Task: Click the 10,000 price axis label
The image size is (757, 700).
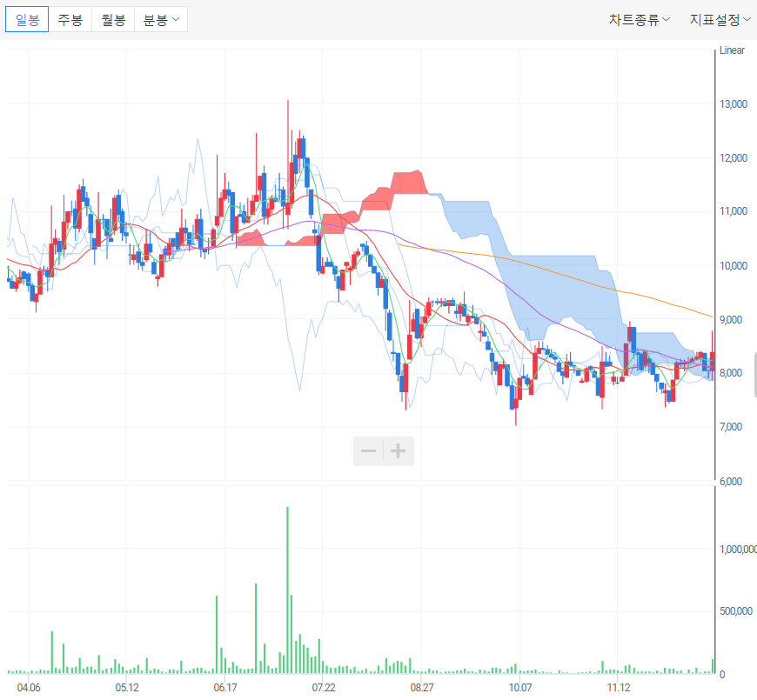Action: click(734, 266)
